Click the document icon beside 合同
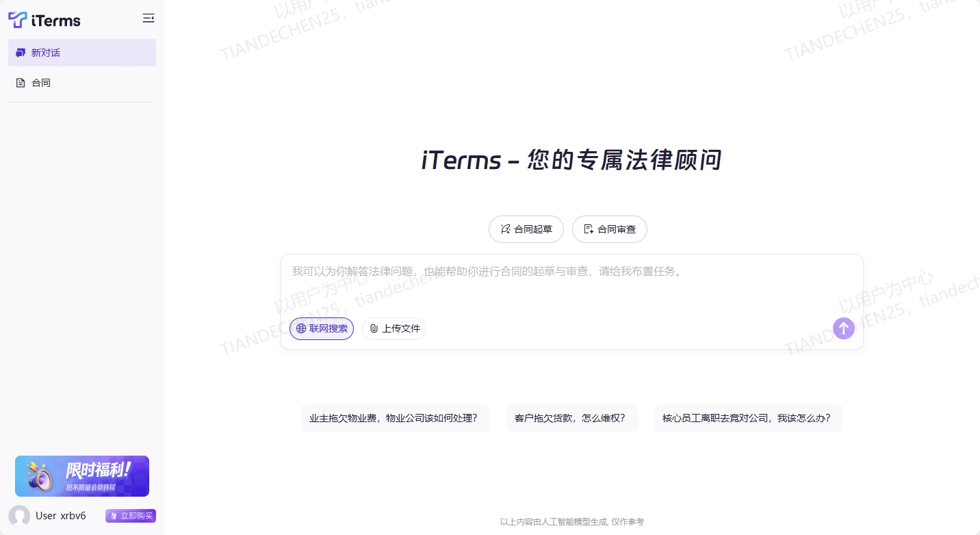 (21, 83)
